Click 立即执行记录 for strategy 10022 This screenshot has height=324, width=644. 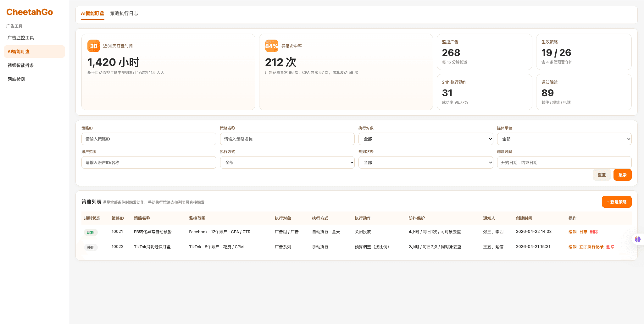(x=591, y=247)
